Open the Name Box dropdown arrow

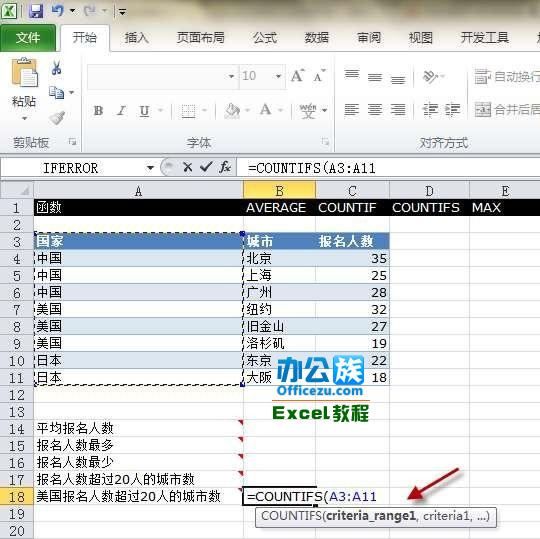pyautogui.click(x=150, y=168)
